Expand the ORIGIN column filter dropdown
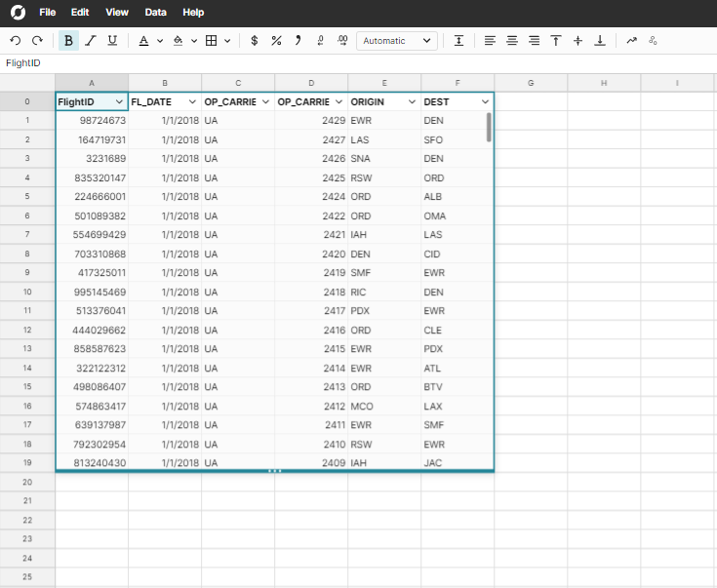The height and width of the screenshot is (588, 717). pos(412,101)
